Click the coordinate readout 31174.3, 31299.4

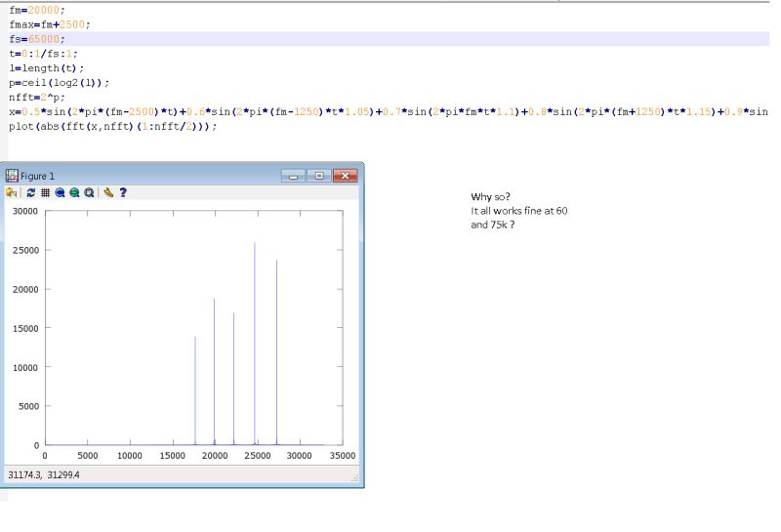point(44,474)
